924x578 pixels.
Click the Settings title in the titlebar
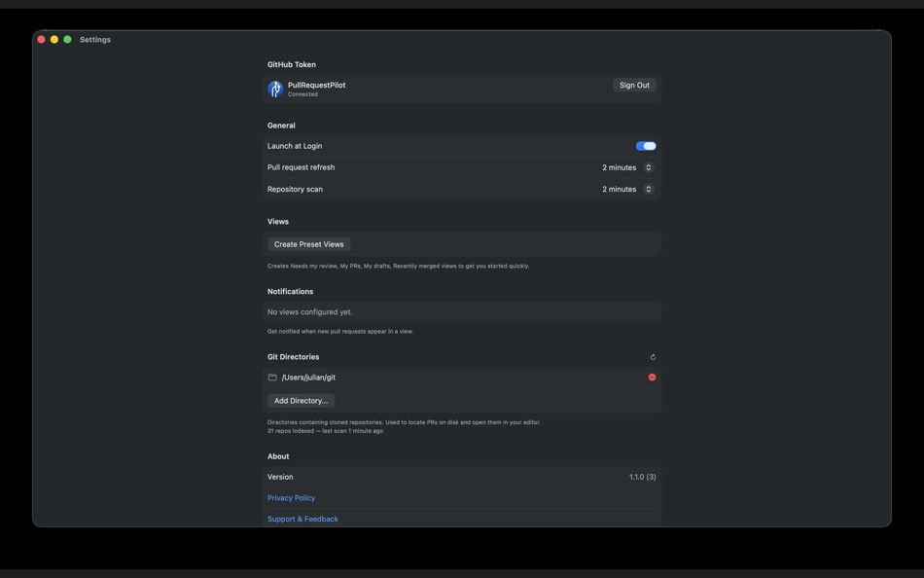96,39
